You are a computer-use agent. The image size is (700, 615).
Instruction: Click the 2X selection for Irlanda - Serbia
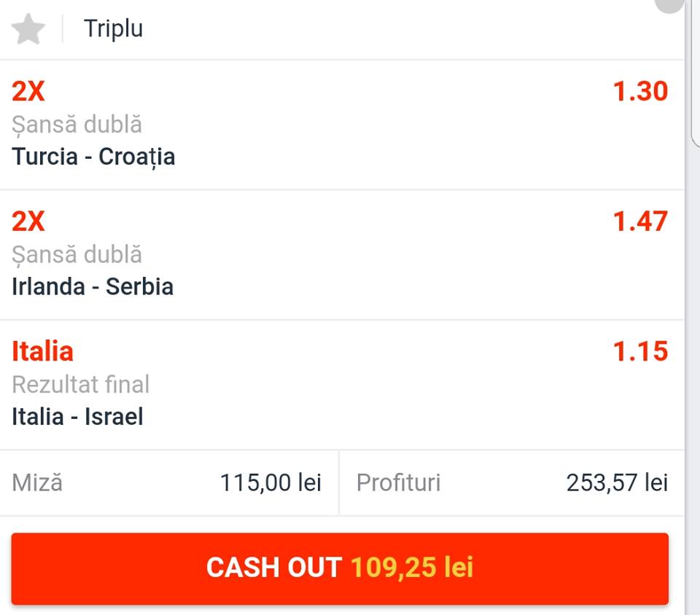coord(28,222)
